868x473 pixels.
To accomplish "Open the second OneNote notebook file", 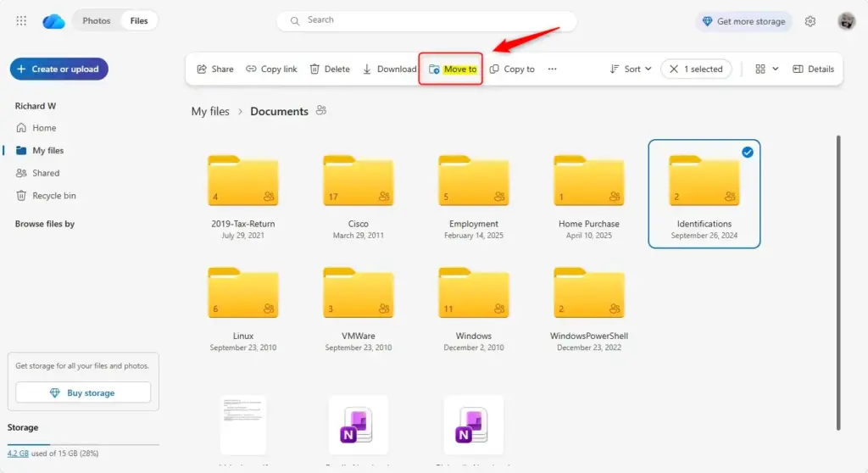I will pos(473,425).
